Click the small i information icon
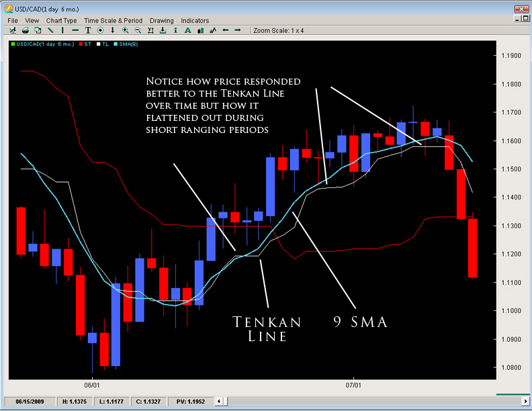Viewport: 532px width, 411px height. click(x=175, y=30)
